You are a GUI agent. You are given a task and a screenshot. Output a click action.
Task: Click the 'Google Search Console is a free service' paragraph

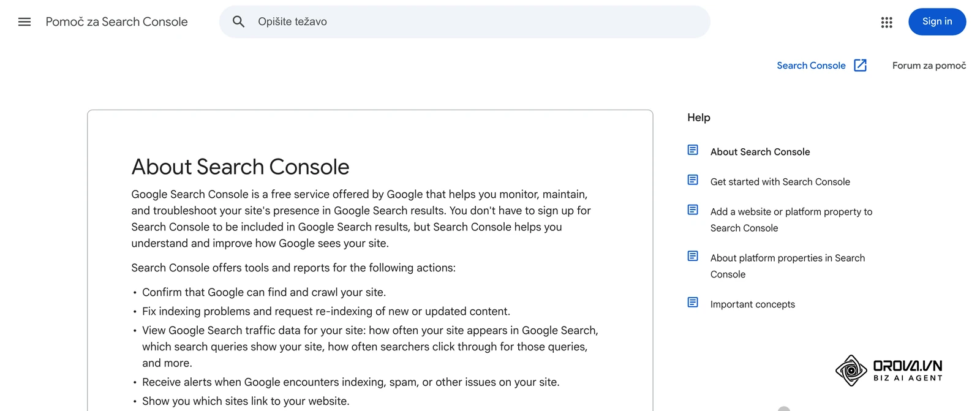pyautogui.click(x=361, y=219)
